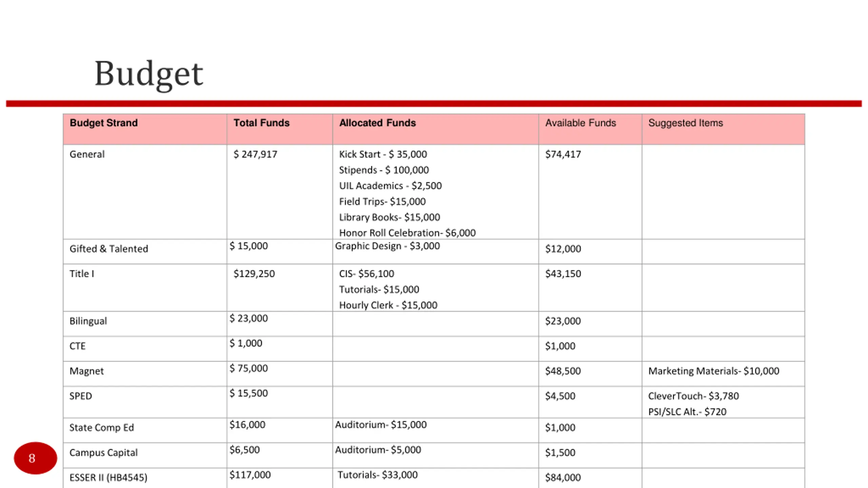Click the Bilingual $23,000 available funds cell
The image size is (868, 488).
[x=563, y=321]
